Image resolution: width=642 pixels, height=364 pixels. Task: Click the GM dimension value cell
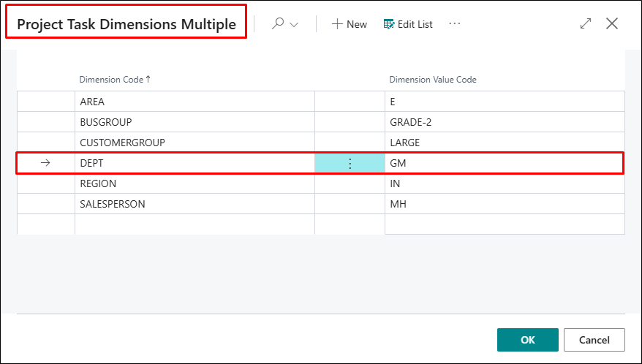coord(398,163)
